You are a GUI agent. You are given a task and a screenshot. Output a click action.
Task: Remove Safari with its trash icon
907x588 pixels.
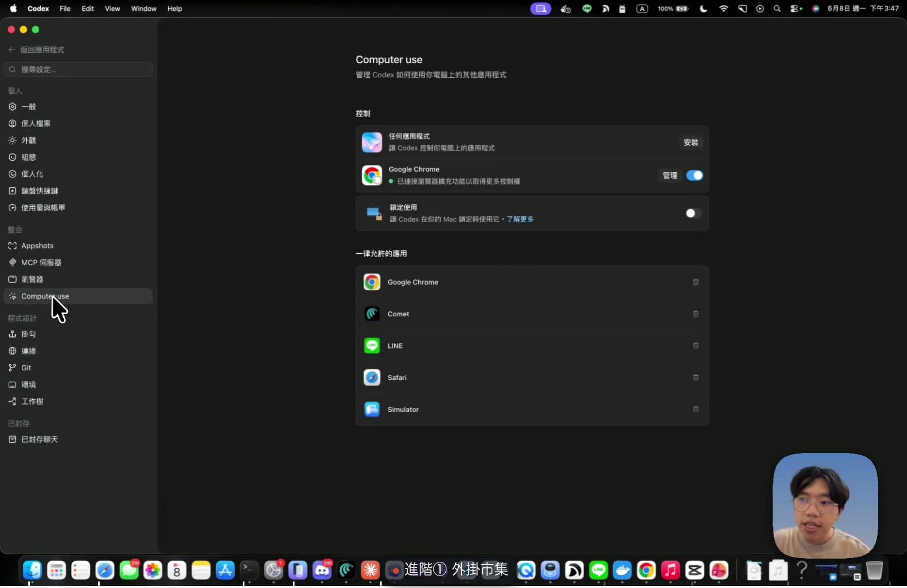click(696, 378)
